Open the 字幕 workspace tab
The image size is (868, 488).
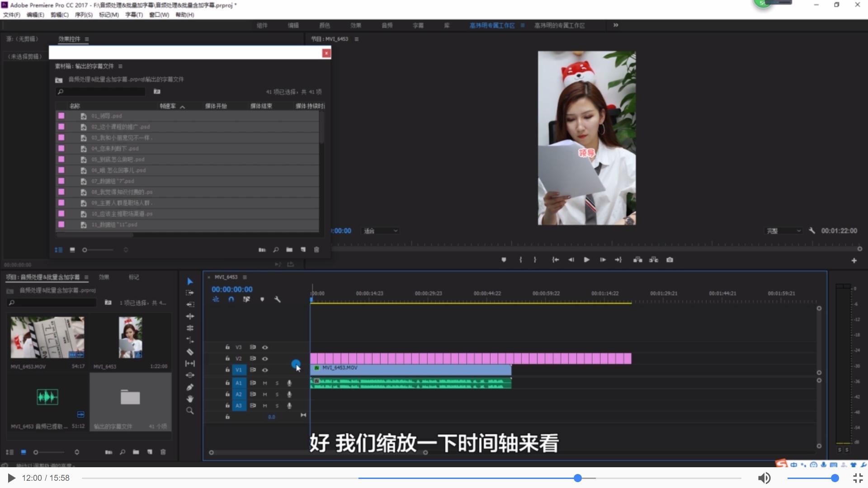(418, 25)
